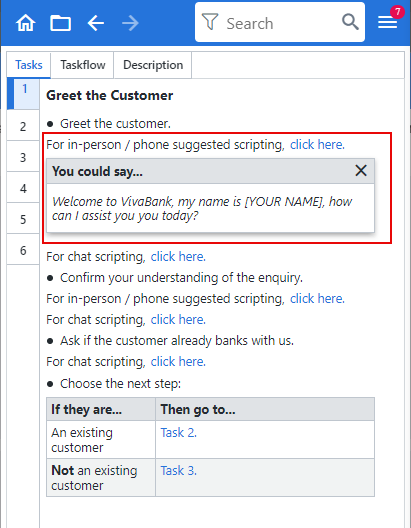
Task: Go to the Home icon
Action: pyautogui.click(x=26, y=23)
